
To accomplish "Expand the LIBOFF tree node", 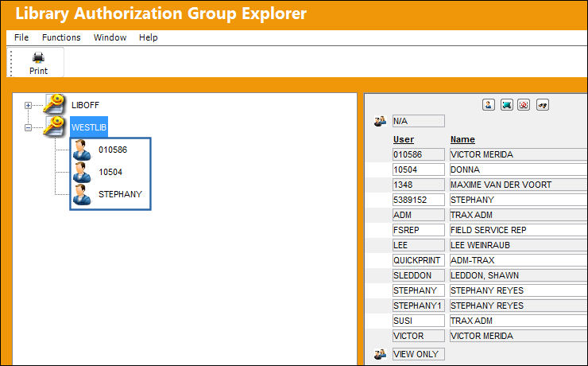I will 28,106.
